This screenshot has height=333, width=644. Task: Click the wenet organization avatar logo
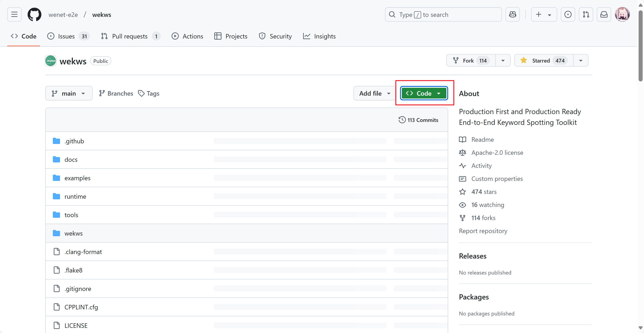51,61
